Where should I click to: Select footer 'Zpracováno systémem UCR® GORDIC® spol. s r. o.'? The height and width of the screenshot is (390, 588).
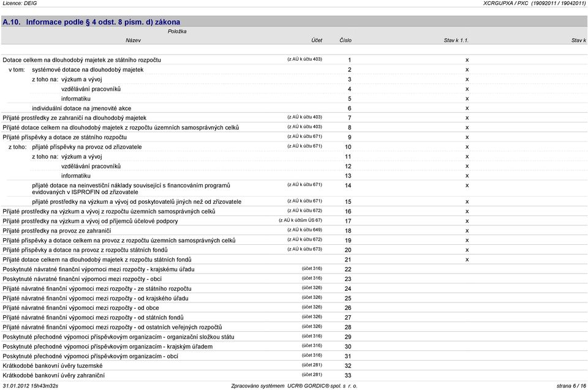tap(295, 386)
